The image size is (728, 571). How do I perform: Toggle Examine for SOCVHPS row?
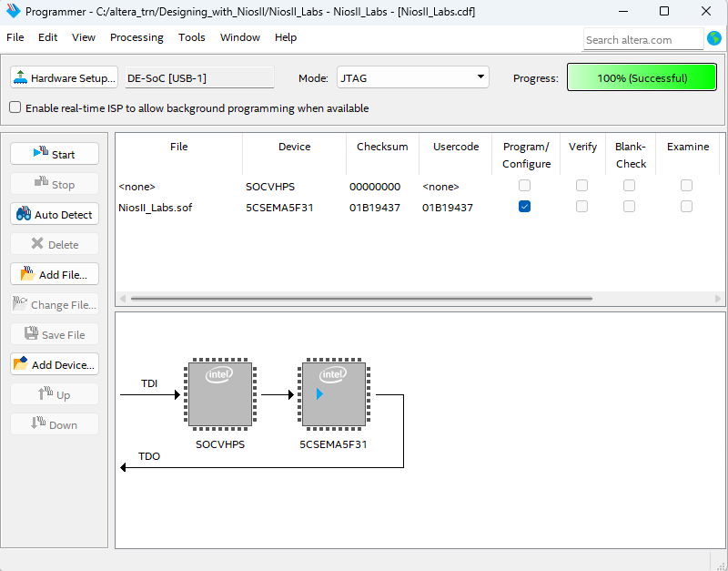pyautogui.click(x=686, y=186)
